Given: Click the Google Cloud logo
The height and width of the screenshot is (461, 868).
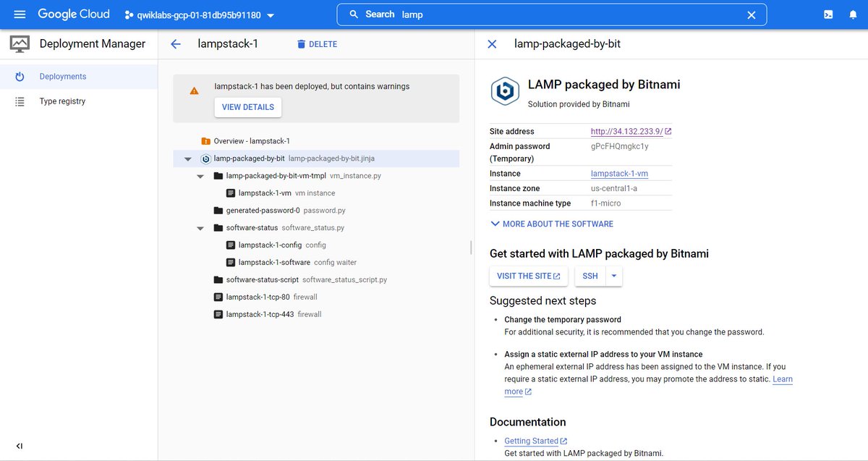Looking at the screenshot, I should click(74, 14).
